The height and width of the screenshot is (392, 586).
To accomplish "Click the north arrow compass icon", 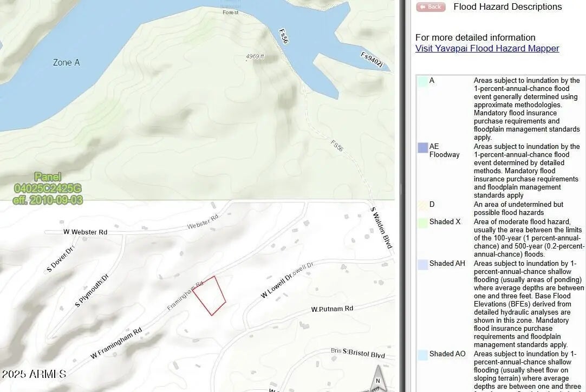I will tap(379, 378).
